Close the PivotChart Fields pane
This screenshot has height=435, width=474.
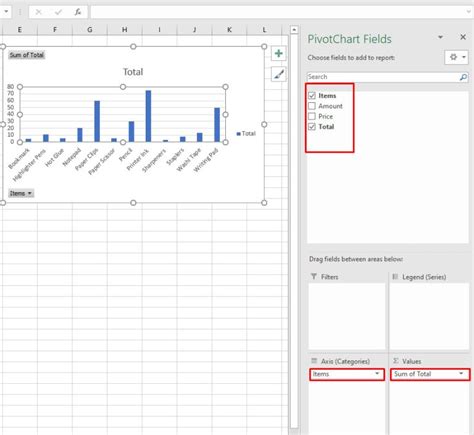(x=463, y=37)
